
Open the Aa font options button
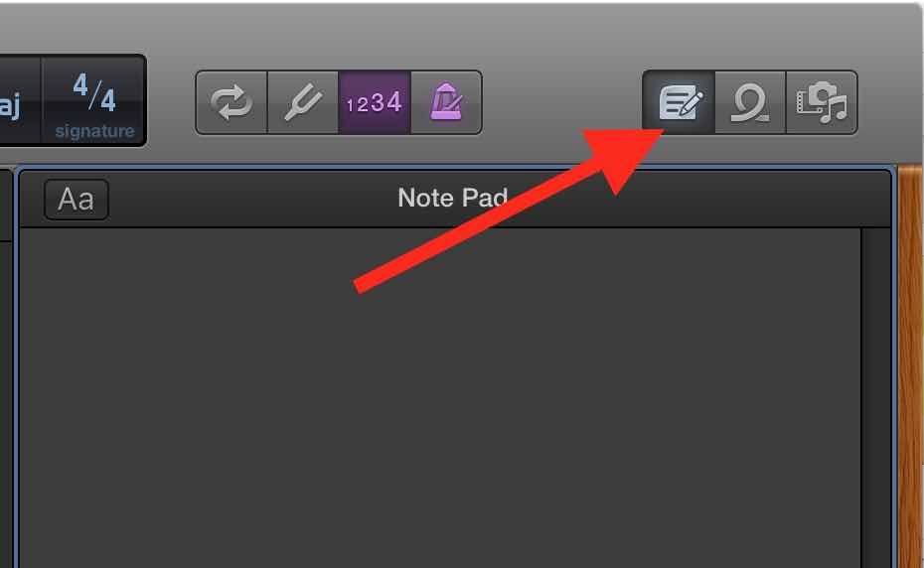[77, 200]
